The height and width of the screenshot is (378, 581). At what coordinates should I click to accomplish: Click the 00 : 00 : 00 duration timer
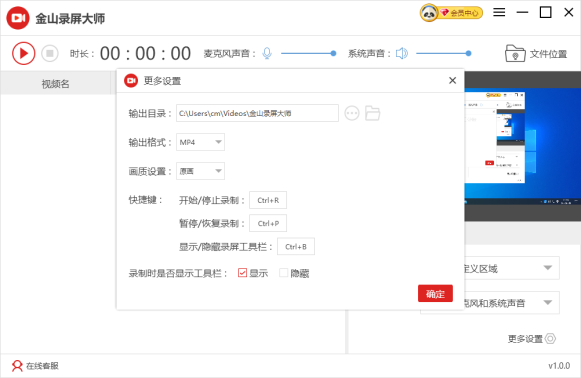point(146,53)
